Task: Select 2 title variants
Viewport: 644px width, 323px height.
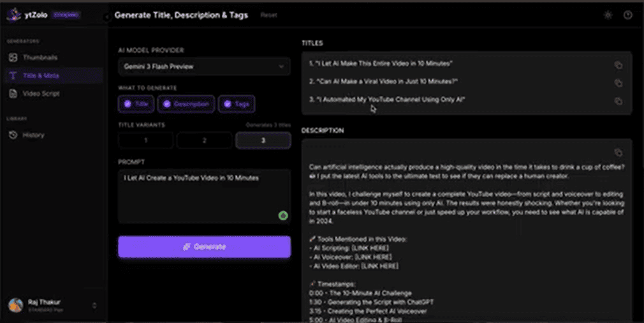Action: tap(204, 140)
